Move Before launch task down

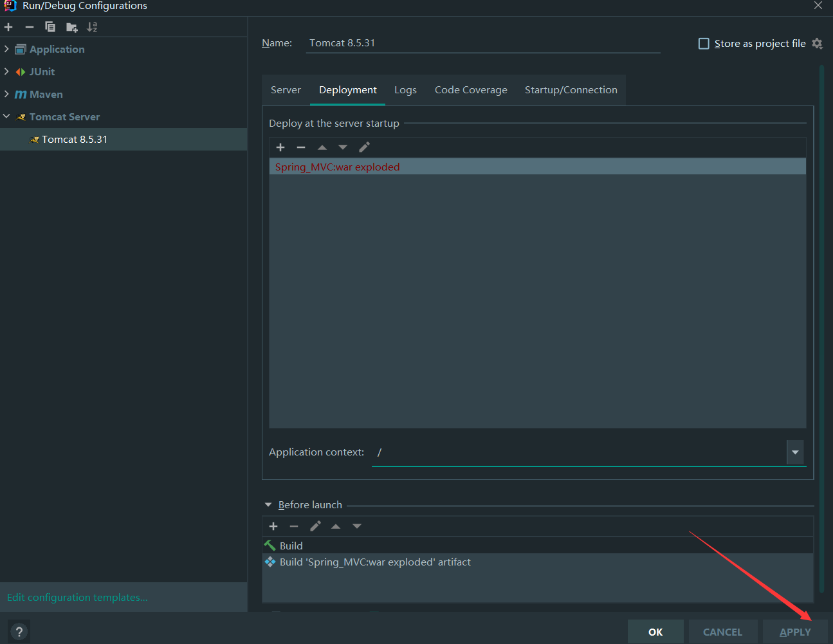tap(357, 526)
